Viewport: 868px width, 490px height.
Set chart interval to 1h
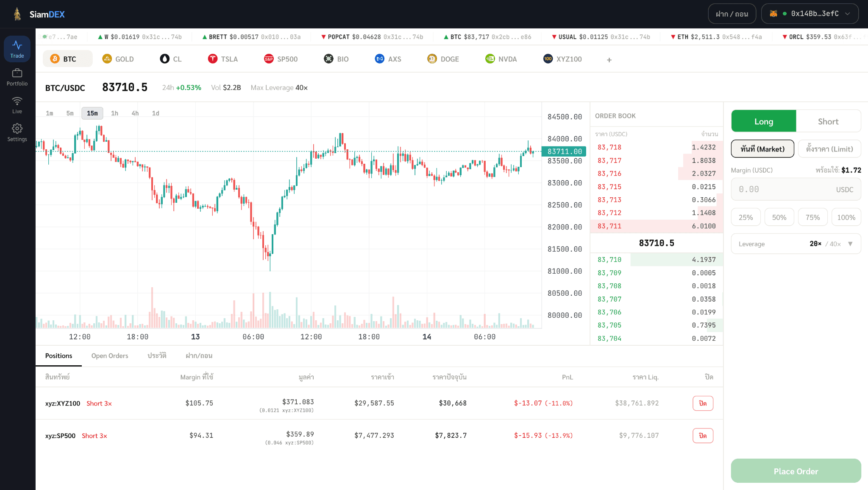[114, 113]
